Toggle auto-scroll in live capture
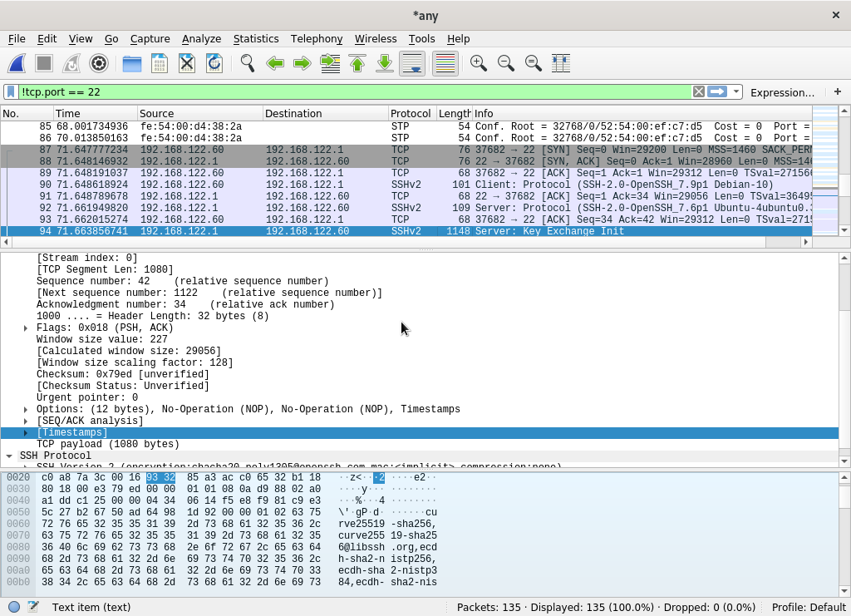The height and width of the screenshot is (616, 851). point(411,63)
